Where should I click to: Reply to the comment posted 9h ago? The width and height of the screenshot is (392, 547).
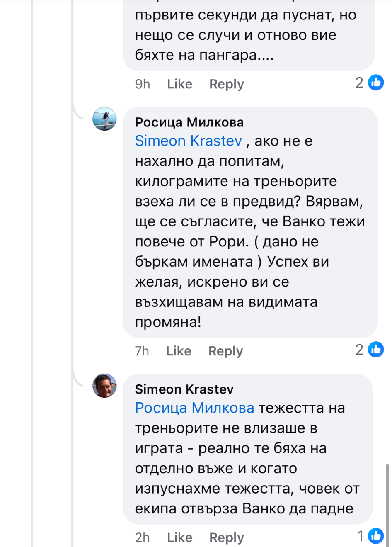226,84
